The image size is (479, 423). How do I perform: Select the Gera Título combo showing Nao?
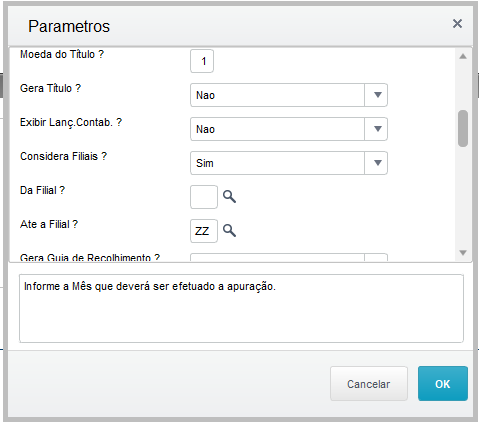pyautogui.click(x=289, y=95)
